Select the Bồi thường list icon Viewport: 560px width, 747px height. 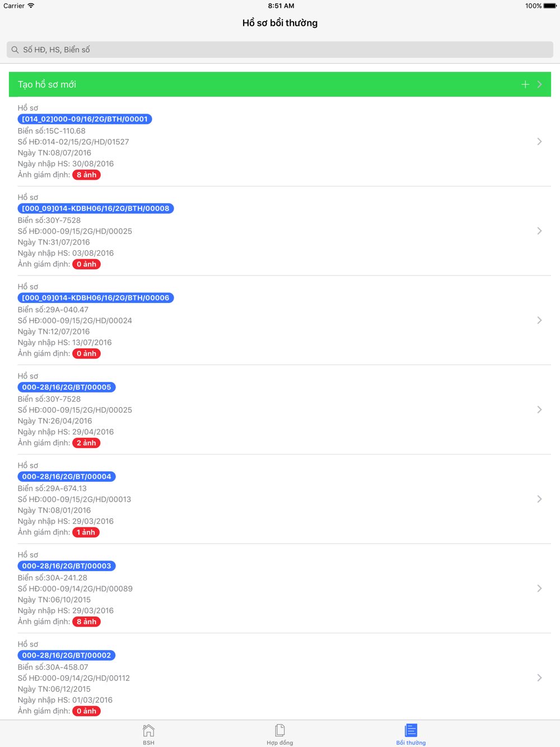coord(411,730)
